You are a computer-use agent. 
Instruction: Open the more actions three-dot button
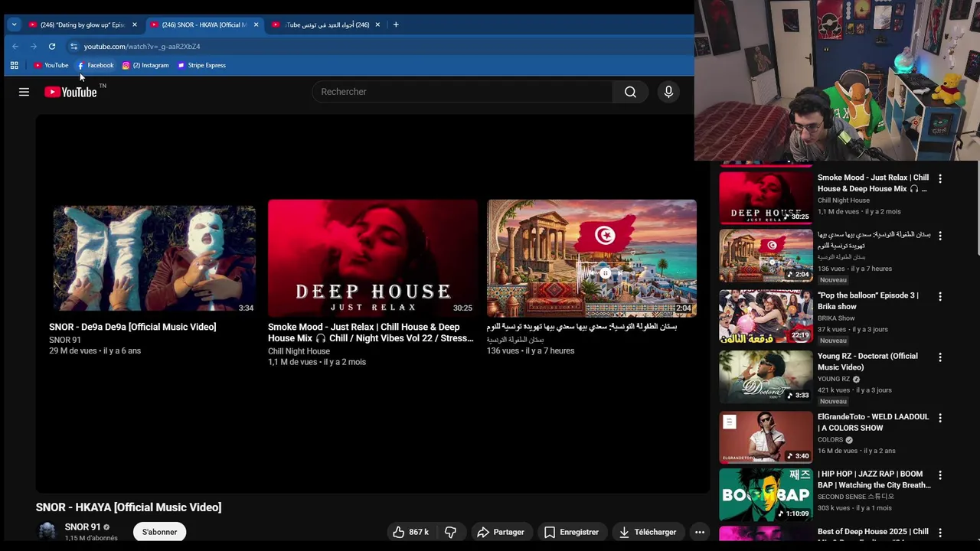tap(699, 532)
